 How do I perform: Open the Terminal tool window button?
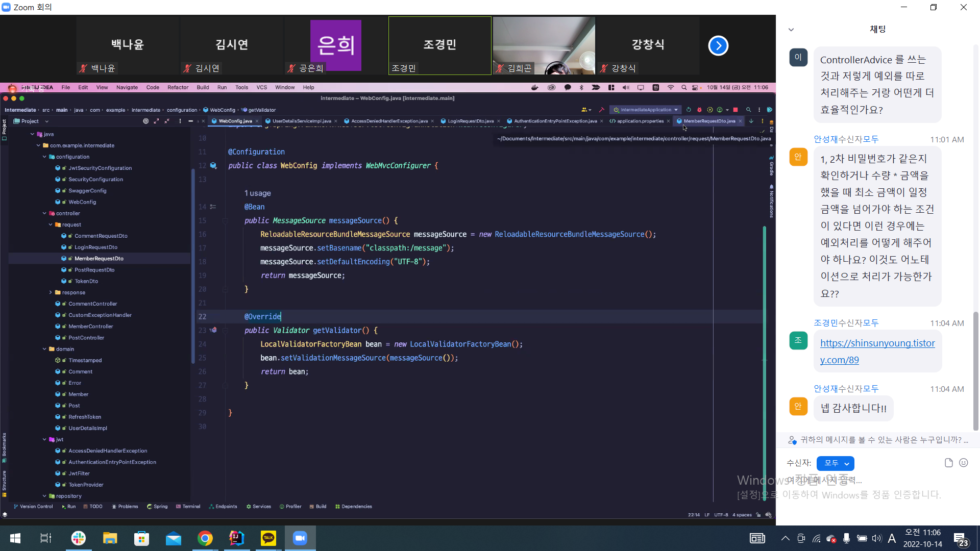[x=188, y=507]
